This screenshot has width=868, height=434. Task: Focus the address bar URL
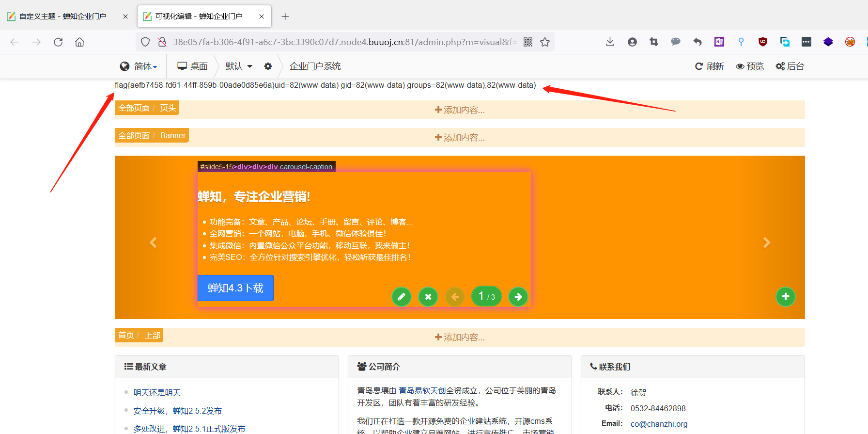pyautogui.click(x=345, y=42)
